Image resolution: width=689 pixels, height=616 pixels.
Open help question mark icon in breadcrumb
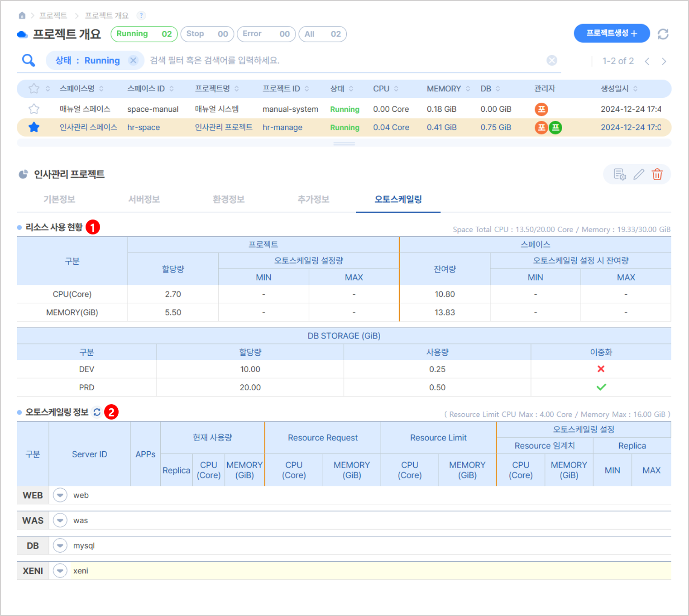[x=141, y=15]
